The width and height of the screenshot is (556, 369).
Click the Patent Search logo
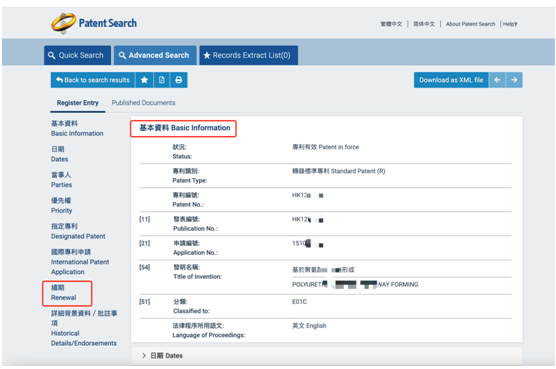(94, 23)
